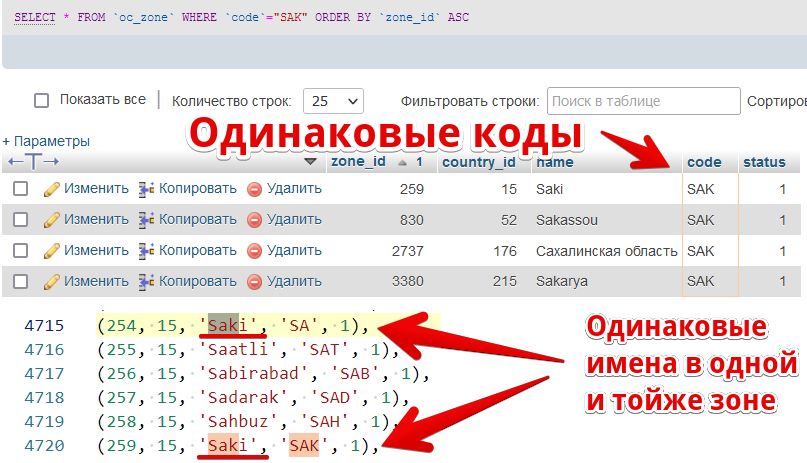The image size is (807, 463).
Task: Expand the '+ Параметры' options section
Action: coord(46,141)
